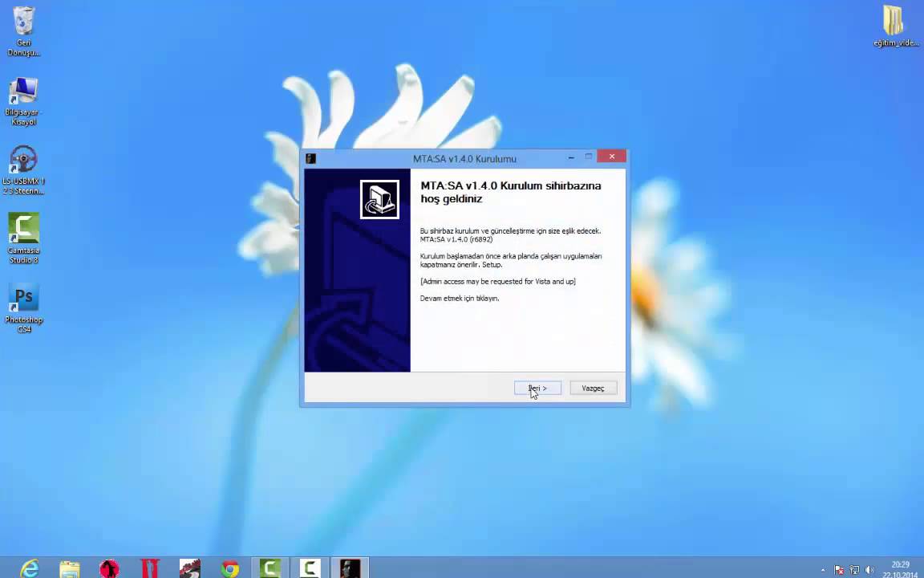Viewport: 924px width, 578px height.
Task: Open the red IV game icon in taskbar
Action: tap(150, 568)
